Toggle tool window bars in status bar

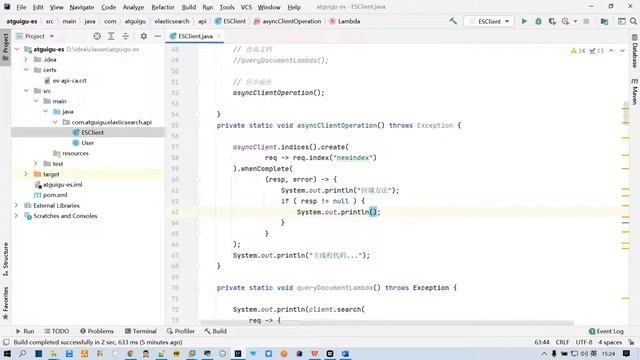tap(6, 342)
